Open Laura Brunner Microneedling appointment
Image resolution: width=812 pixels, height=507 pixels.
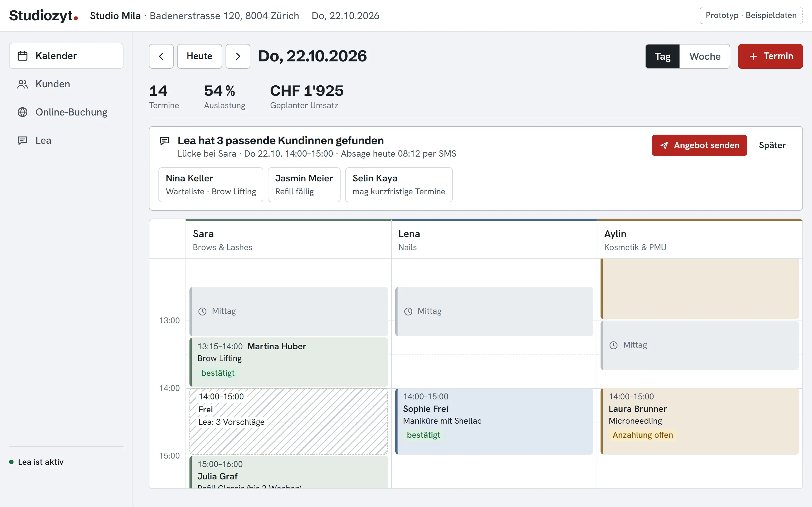click(700, 421)
